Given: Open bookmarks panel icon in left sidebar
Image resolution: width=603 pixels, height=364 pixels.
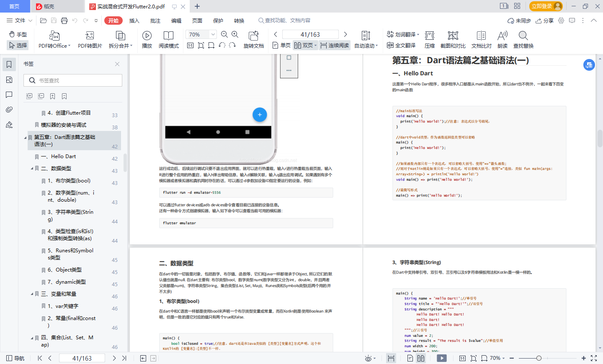Looking at the screenshot, I should point(9,64).
